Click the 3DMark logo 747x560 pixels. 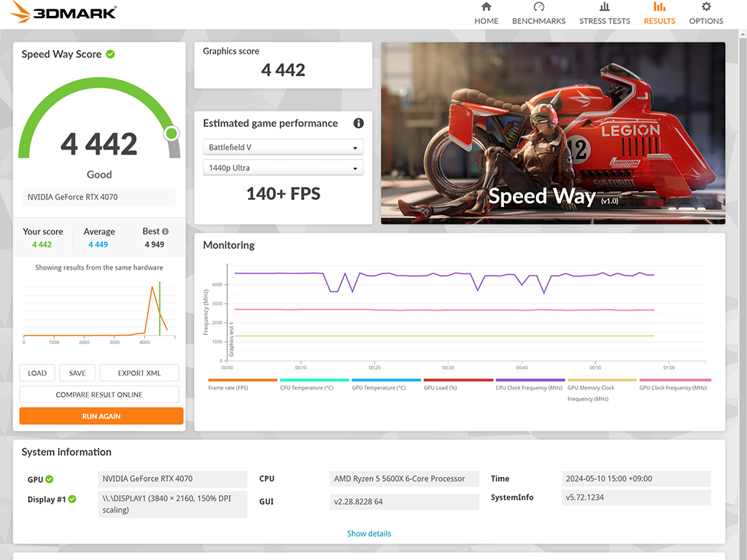coord(63,12)
